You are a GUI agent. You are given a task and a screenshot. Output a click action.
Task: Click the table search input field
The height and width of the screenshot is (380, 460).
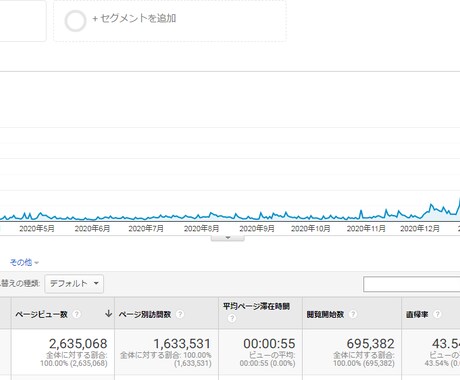[x=411, y=284]
